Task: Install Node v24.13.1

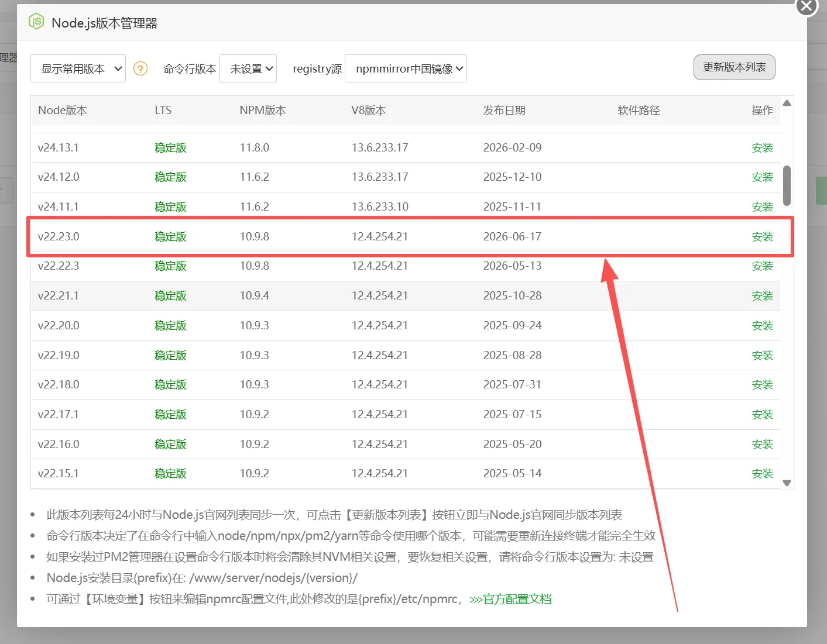Action: [x=763, y=148]
